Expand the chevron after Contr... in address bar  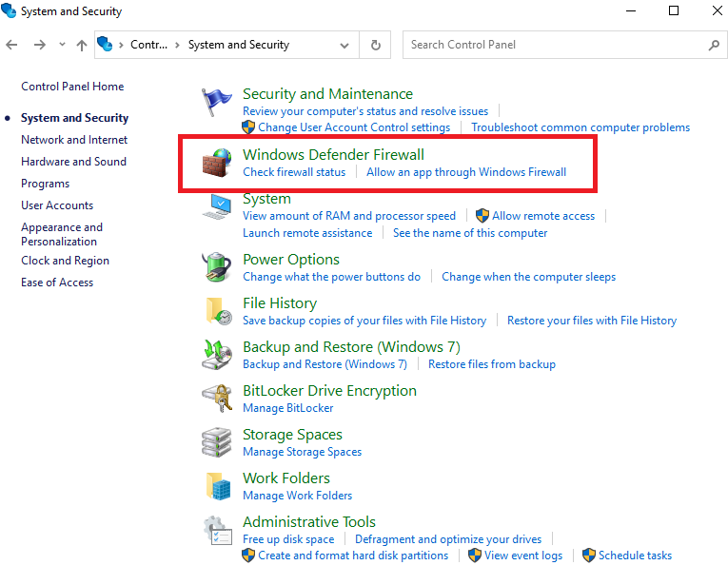pyautogui.click(x=177, y=45)
